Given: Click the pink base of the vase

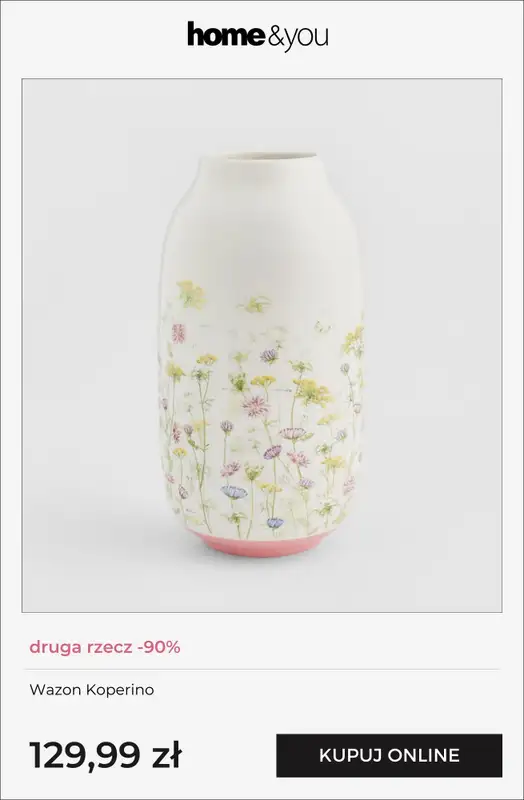Looking at the screenshot, I should pyautogui.click(x=262, y=542).
